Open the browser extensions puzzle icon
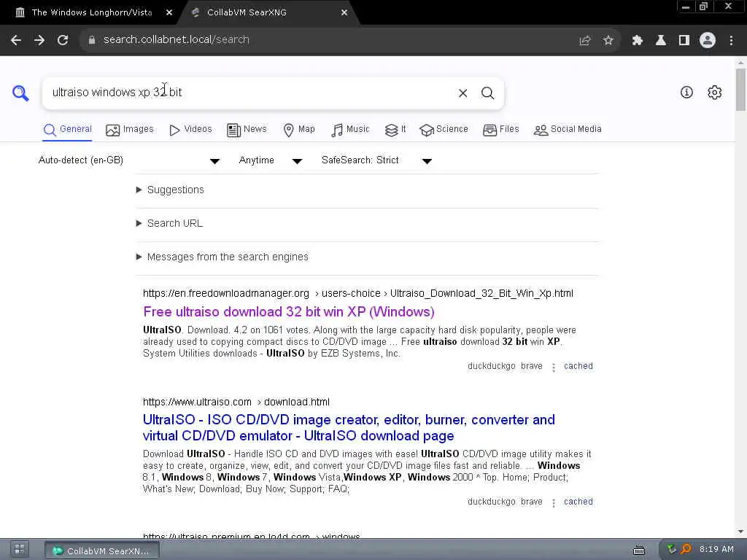This screenshot has height=560, width=747. (637, 41)
